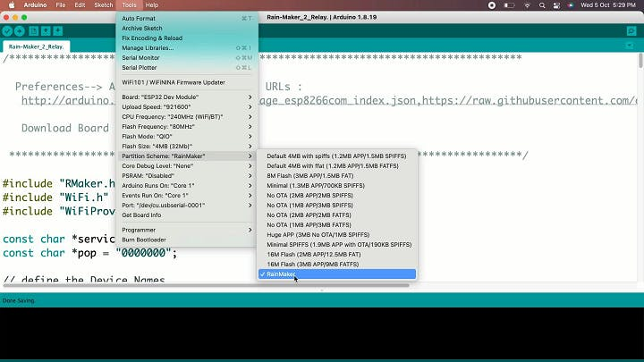This screenshot has height=362, width=644.
Task: Click the New sketch toolbar icon
Action: (x=34, y=31)
